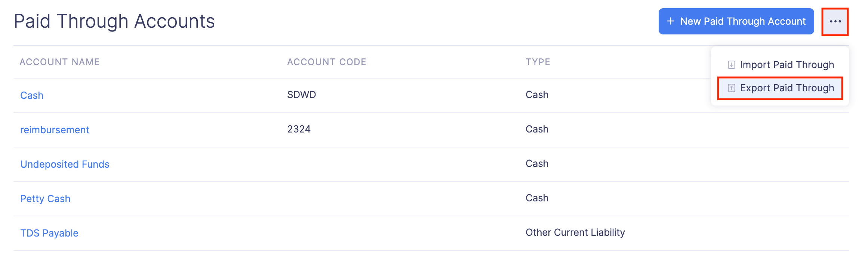Open the reimbursement account link
The height and width of the screenshot is (259, 868).
point(55,129)
